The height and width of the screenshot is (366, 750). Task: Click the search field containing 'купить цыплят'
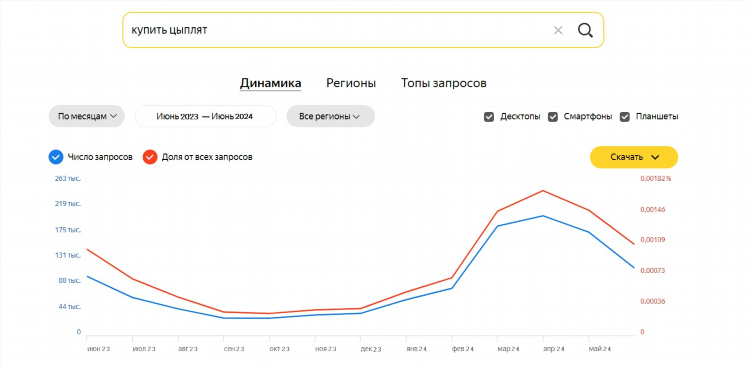pyautogui.click(x=363, y=30)
